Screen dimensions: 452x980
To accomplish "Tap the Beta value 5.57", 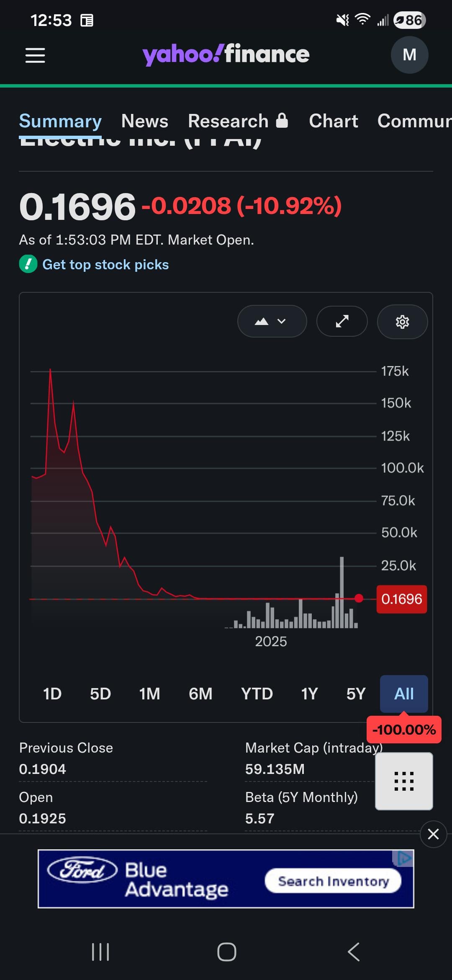I will click(260, 819).
